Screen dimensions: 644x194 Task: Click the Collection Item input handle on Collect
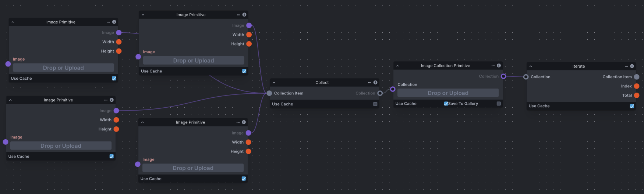tap(269, 93)
